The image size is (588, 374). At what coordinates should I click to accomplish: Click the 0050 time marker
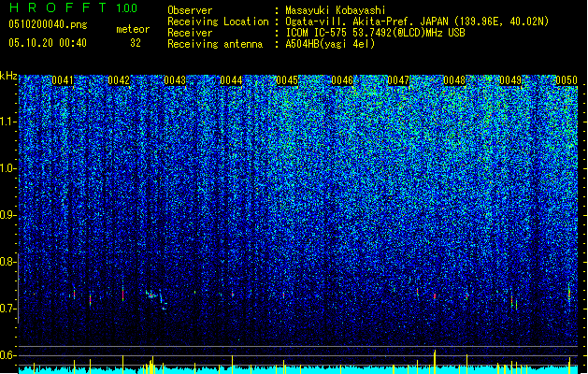[566, 80]
